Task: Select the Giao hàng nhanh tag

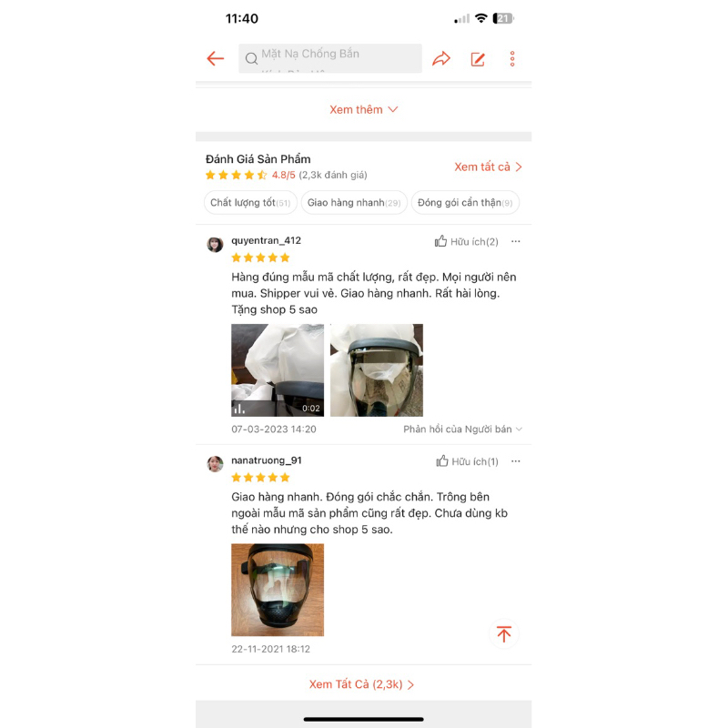Action: pyautogui.click(x=354, y=202)
